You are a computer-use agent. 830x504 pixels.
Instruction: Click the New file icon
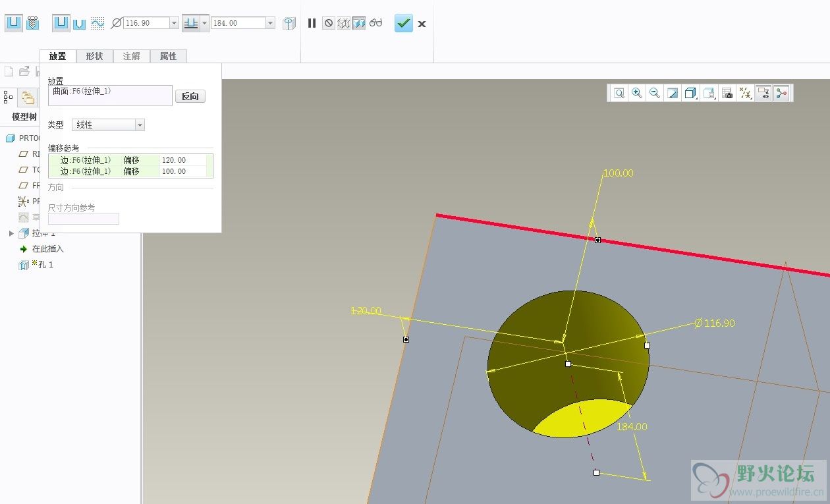pyautogui.click(x=9, y=71)
